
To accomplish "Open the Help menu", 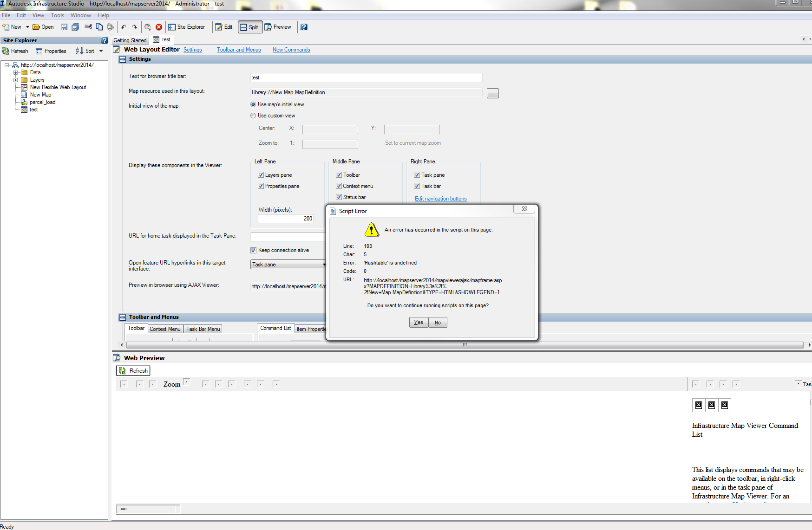I will [x=103, y=15].
